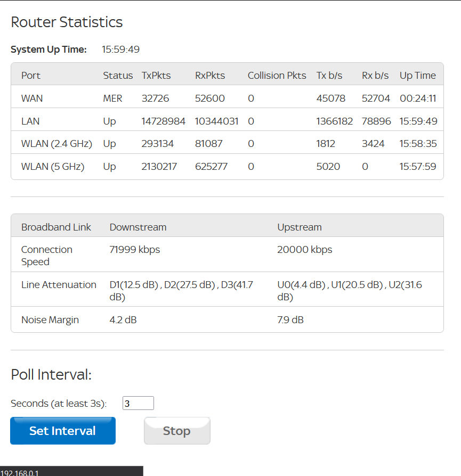Select the WLAN (5 GHz) row label
Image resolution: width=461 pixels, height=476 pixels.
pos(53,167)
